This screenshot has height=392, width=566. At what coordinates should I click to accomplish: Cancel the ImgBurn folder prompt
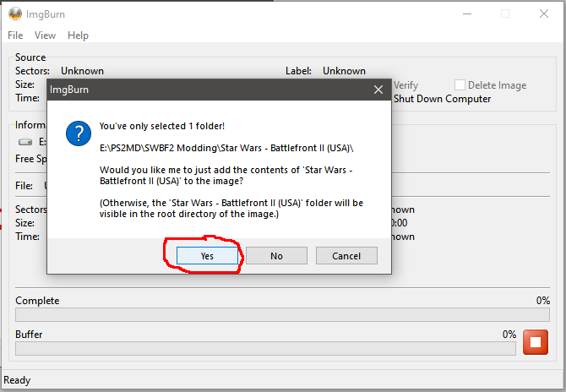(346, 255)
